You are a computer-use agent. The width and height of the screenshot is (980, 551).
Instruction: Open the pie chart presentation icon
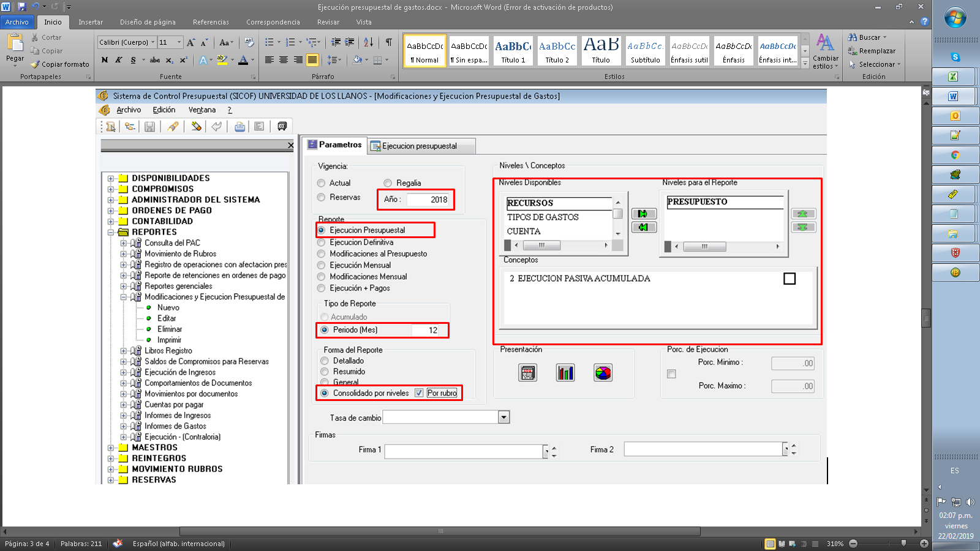click(603, 372)
